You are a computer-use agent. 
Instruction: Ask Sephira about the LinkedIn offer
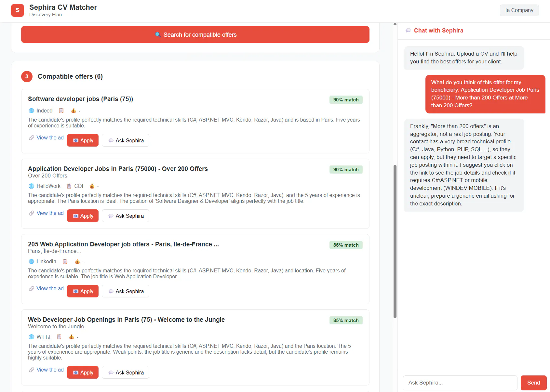coord(126,291)
